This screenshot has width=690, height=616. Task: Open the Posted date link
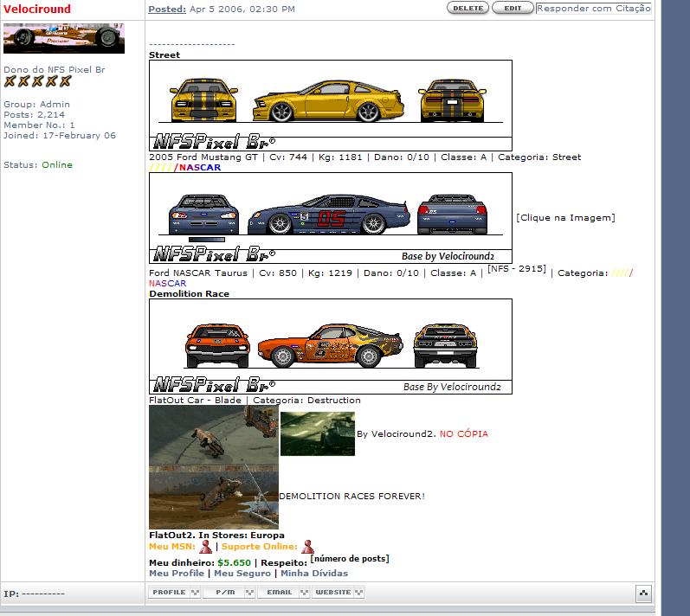167,9
